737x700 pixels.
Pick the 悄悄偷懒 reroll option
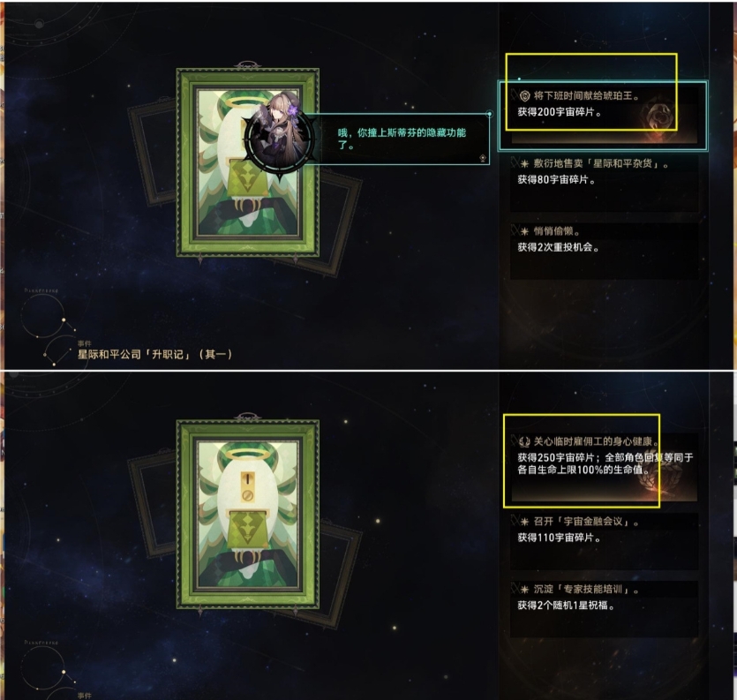coord(604,252)
